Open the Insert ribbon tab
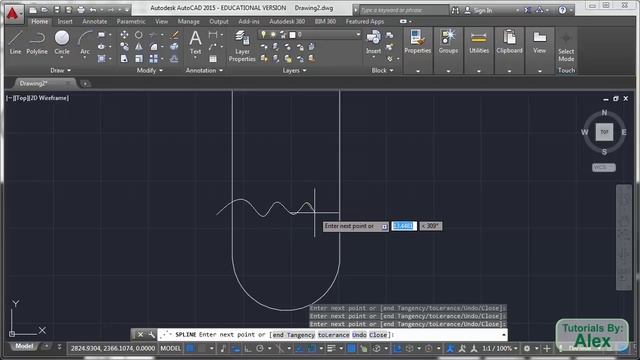The width and height of the screenshot is (640, 360). [x=64, y=21]
